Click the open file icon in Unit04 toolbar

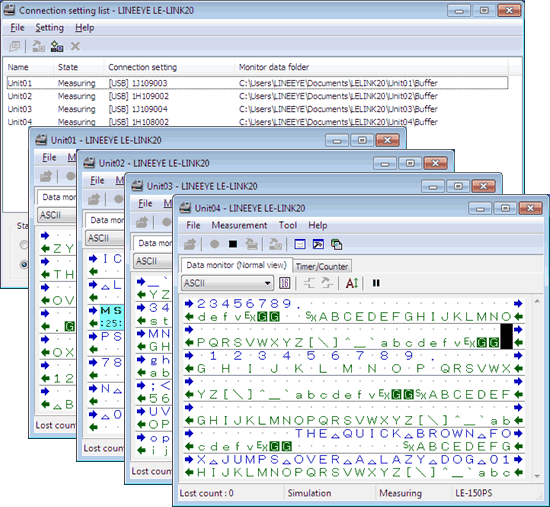(190, 244)
